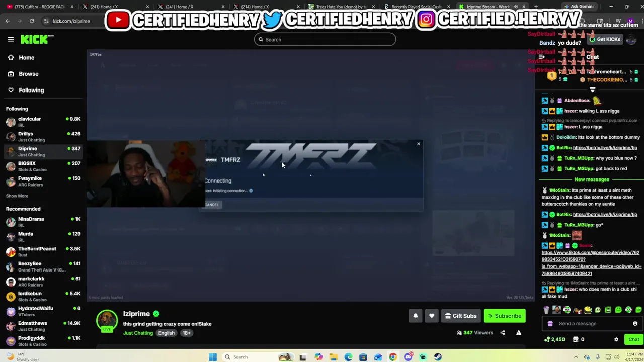The width and height of the screenshot is (644, 362).
Task: Collapse the pinned chat section chevron
Action: coord(593,89)
